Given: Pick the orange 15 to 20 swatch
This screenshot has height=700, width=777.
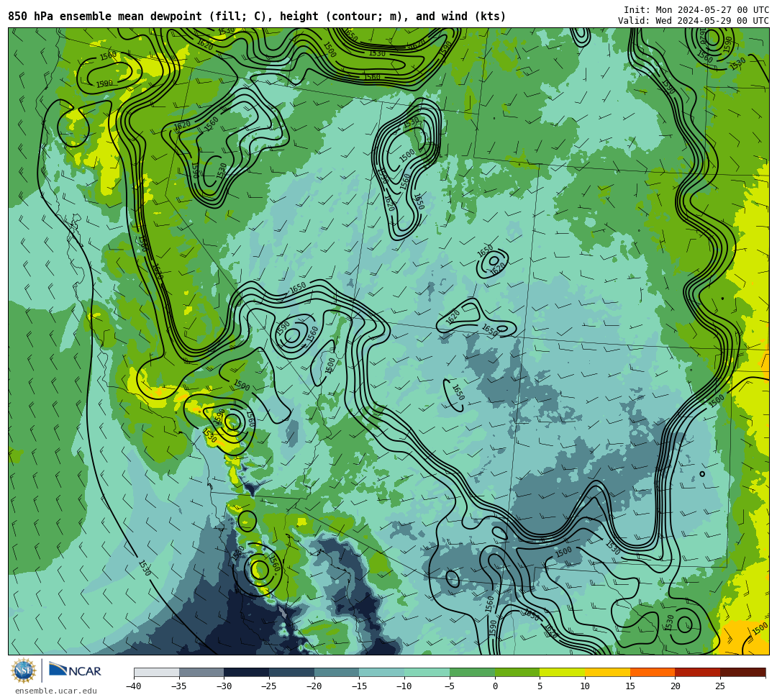Looking at the screenshot, I should pyautogui.click(x=653, y=672).
